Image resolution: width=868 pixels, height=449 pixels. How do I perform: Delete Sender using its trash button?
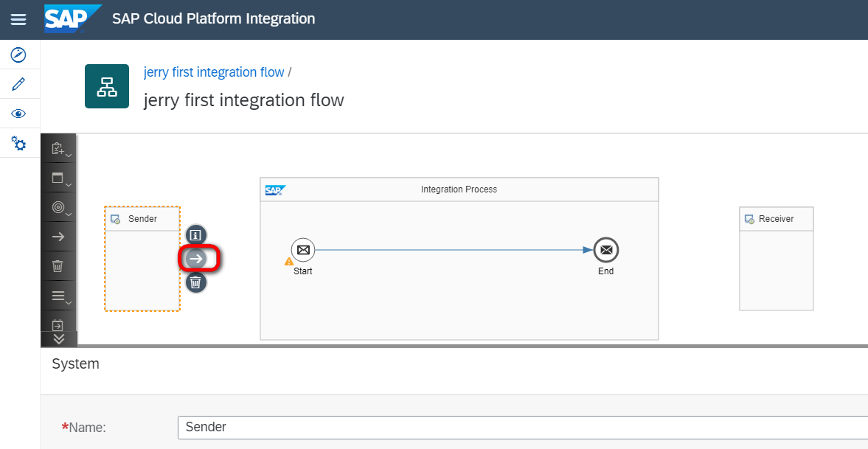195,282
